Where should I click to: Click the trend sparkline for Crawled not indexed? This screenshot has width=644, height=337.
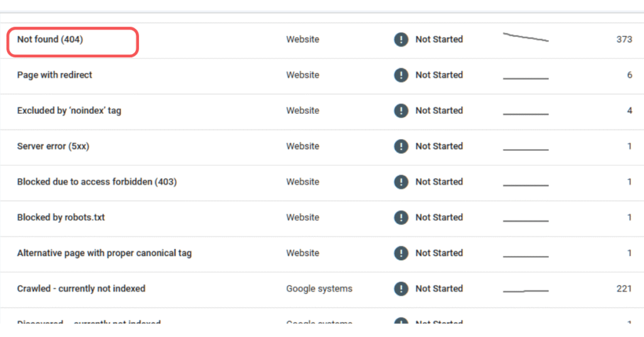click(526, 290)
